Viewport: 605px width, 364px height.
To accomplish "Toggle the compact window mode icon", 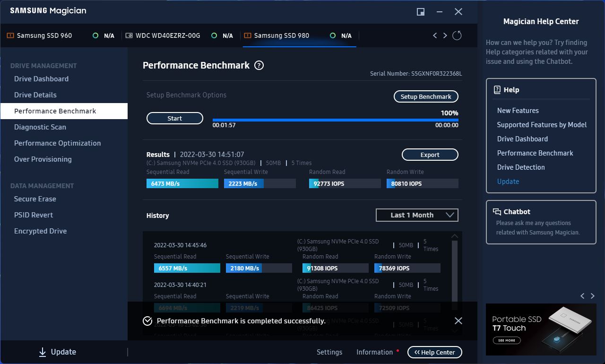I will click(421, 12).
